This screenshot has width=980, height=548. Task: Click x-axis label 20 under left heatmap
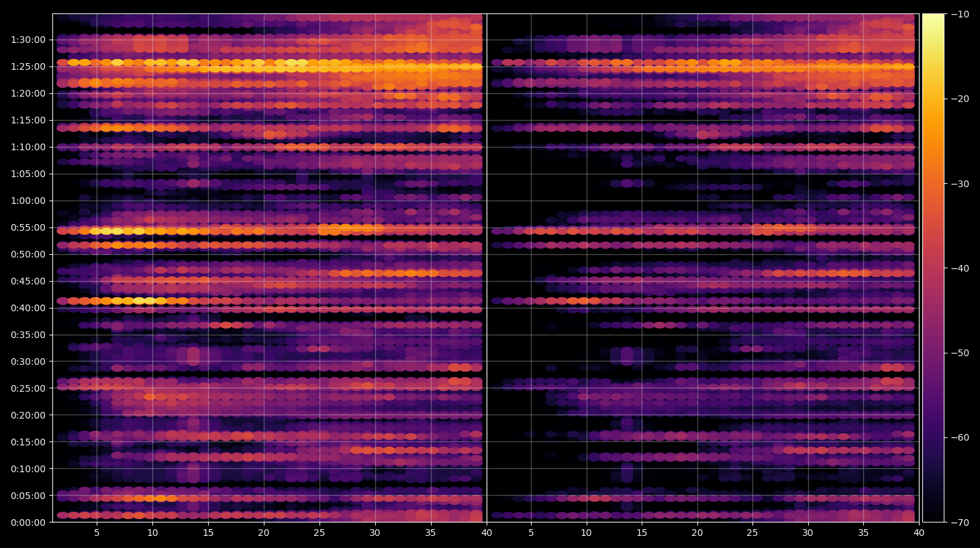point(264,533)
